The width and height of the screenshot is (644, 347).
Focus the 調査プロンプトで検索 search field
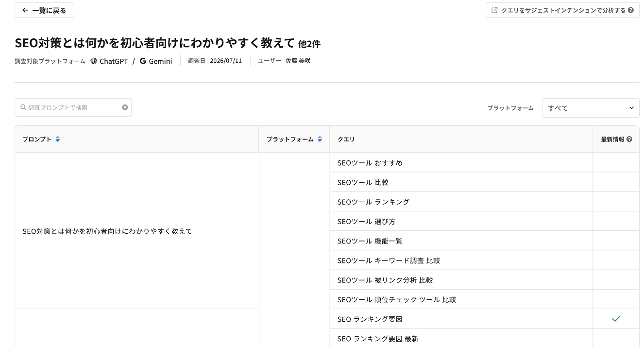(73, 107)
